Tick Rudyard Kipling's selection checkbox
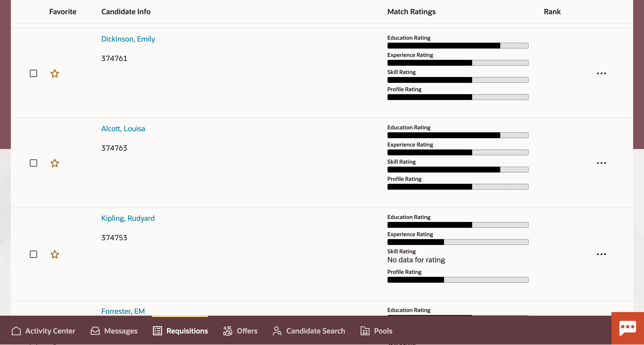 [x=33, y=254]
